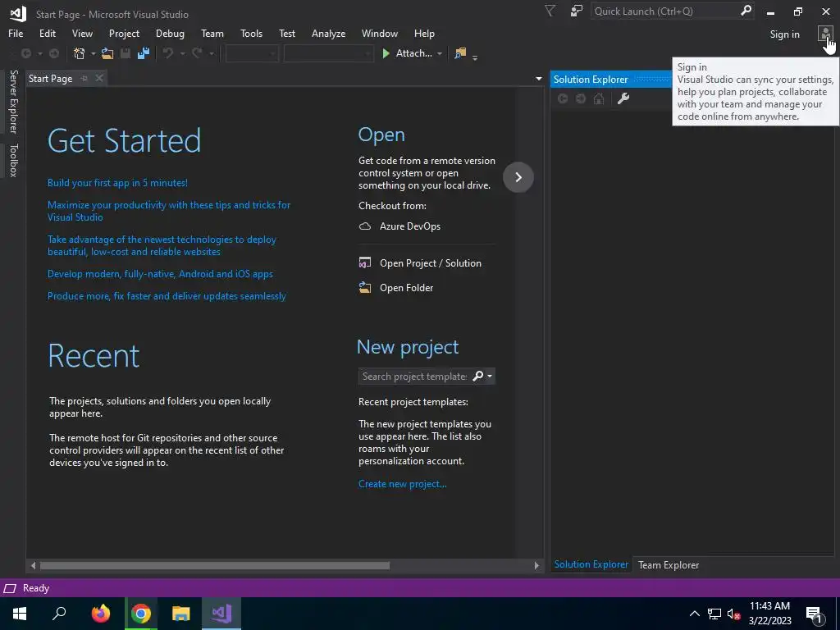Image resolution: width=840 pixels, height=630 pixels.
Task: Open the document tab list dropdown
Action: 538,79
